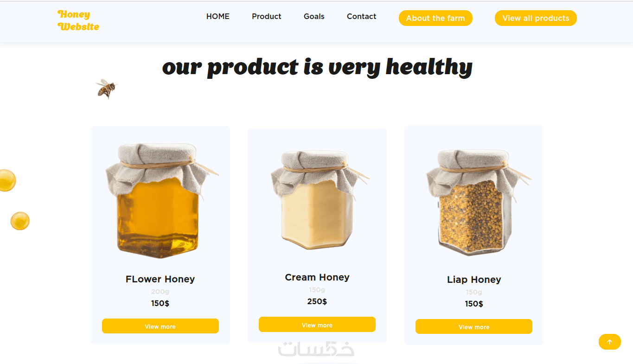Viewport: 633px width, 364px height.
Task: Click the About the farm button
Action: (435, 18)
